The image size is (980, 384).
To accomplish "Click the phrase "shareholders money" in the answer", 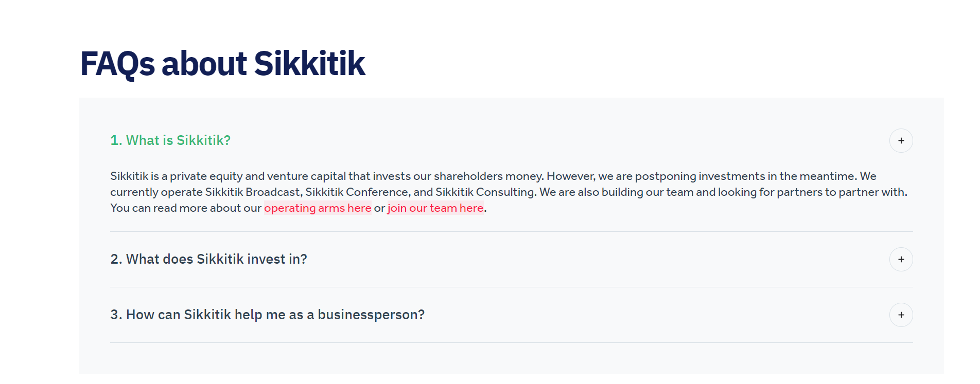I will pos(488,176).
